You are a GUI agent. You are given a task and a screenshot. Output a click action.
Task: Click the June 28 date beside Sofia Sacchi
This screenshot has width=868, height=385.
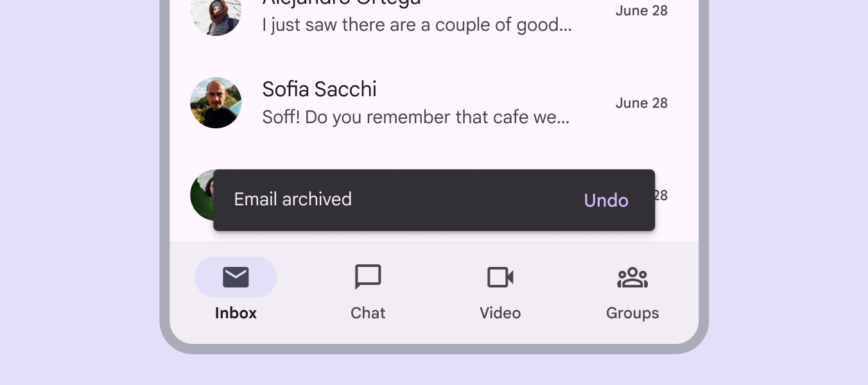pos(641,103)
